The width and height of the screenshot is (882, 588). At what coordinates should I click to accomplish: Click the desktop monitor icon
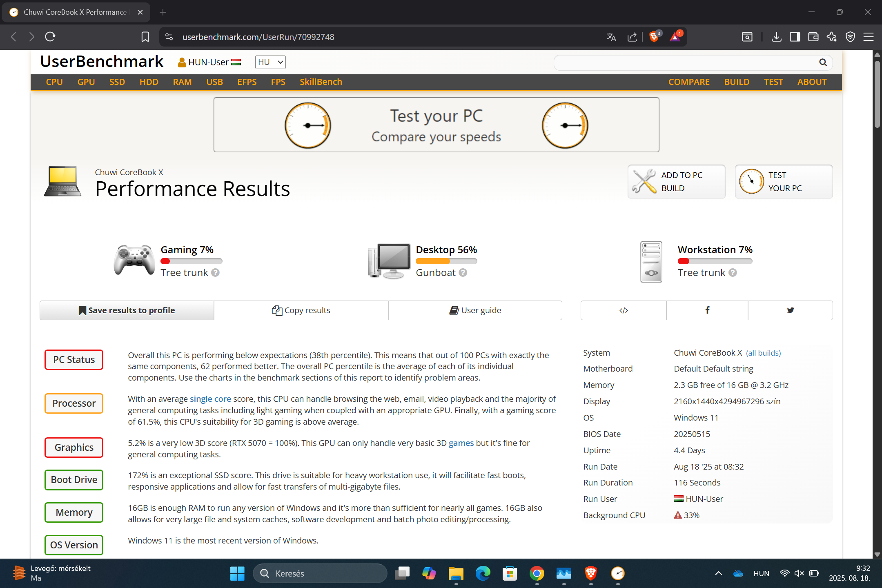point(389,261)
